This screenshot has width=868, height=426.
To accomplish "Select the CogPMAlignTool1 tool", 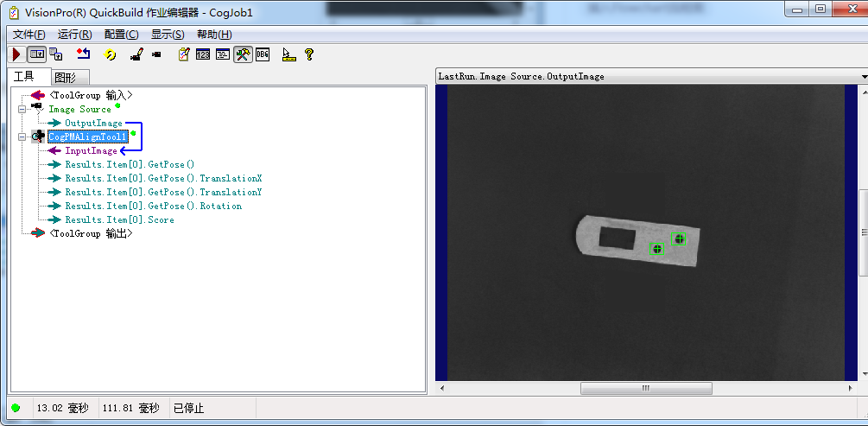I will pyautogui.click(x=88, y=137).
